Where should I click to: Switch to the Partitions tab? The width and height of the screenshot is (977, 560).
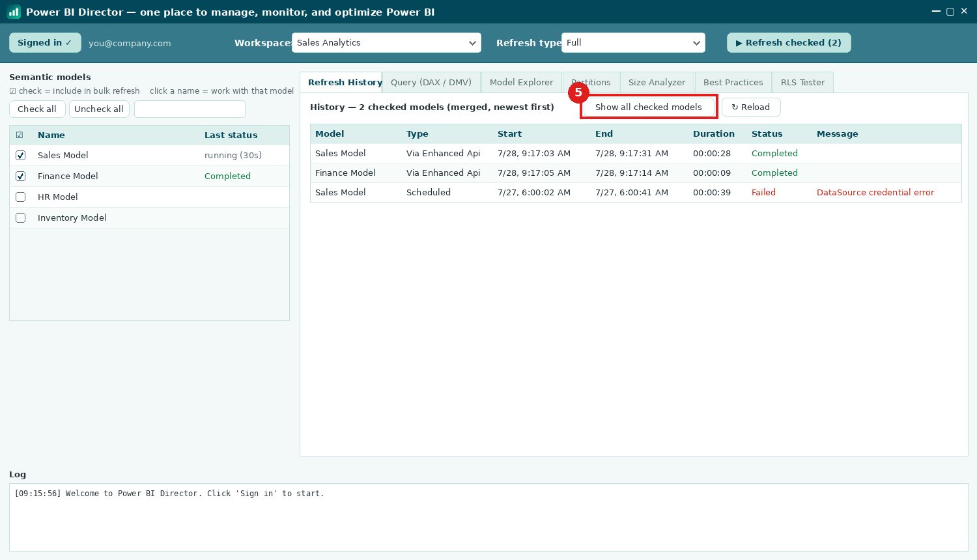591,82
